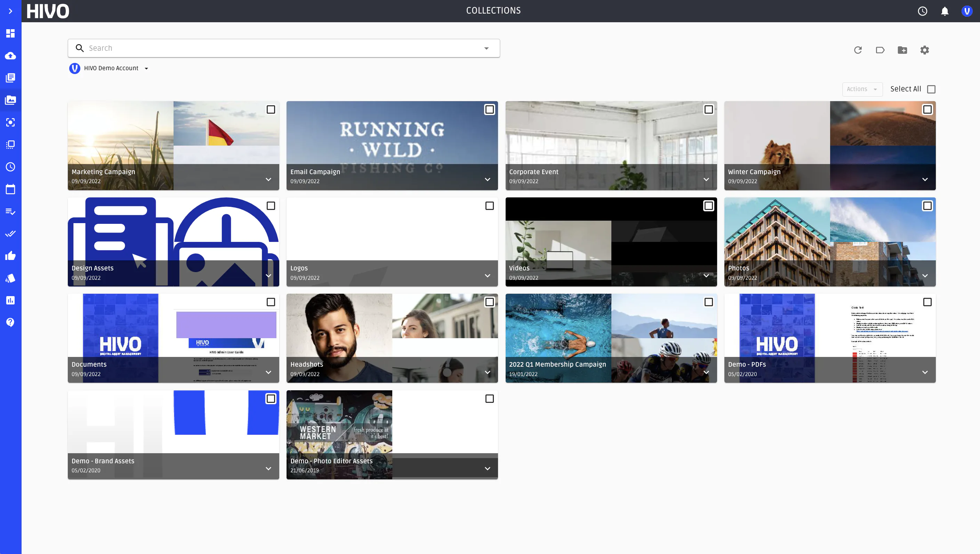The height and width of the screenshot is (554, 980).
Task: Select the Demo - PDFs collection checkbox
Action: (927, 302)
